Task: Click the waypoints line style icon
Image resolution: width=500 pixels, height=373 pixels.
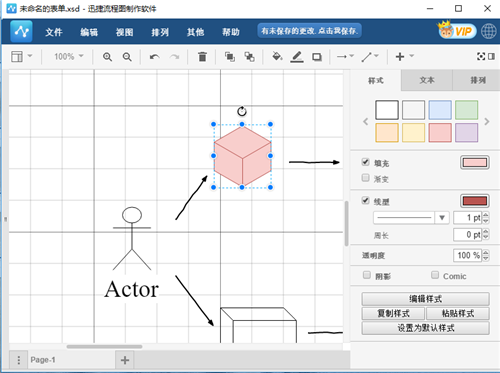Action: (366, 57)
